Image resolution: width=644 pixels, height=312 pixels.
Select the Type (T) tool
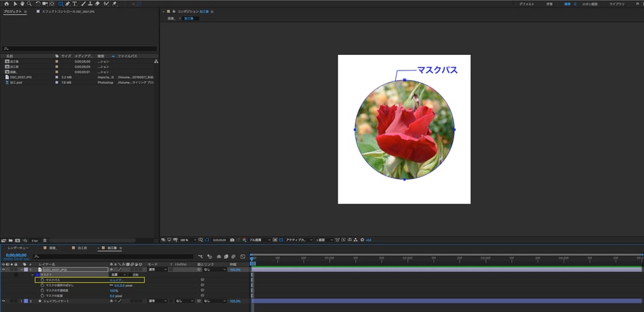coord(74,3)
